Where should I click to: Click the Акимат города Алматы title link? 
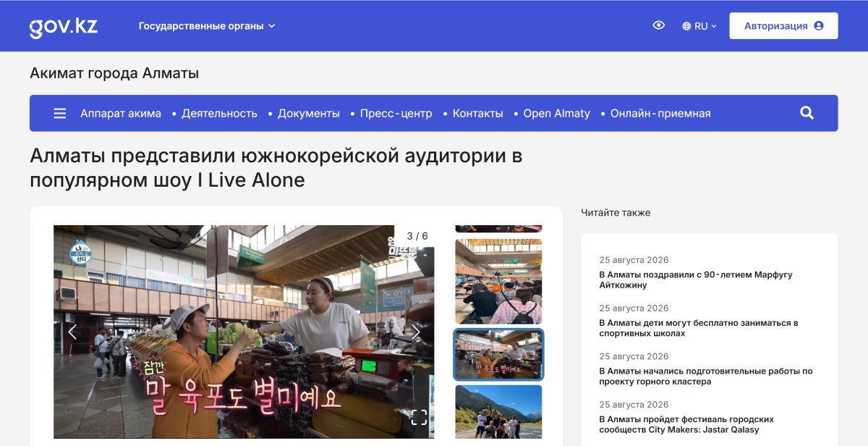pos(114,73)
